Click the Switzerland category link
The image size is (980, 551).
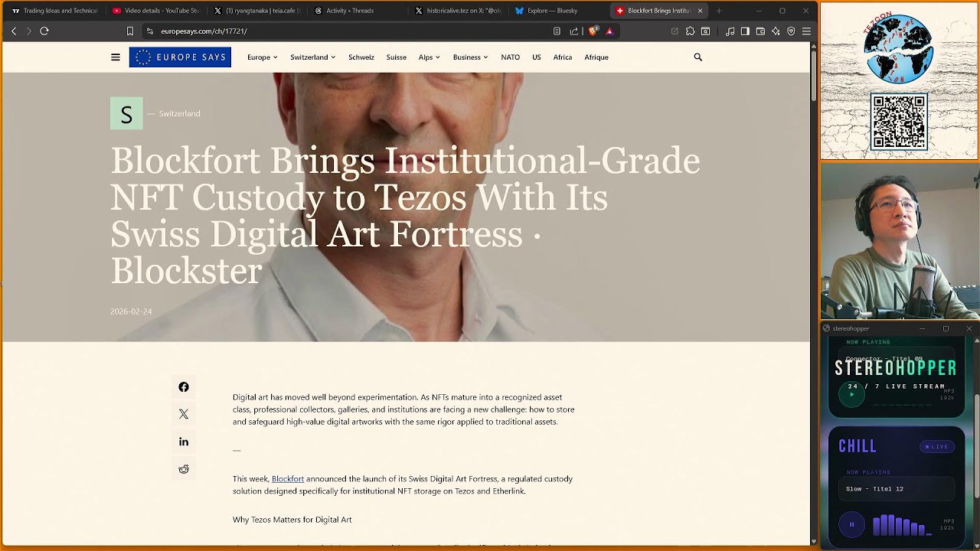[x=179, y=113]
